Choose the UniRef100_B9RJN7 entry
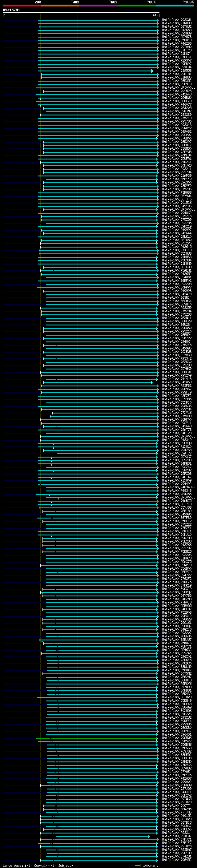 (x=176, y=111)
